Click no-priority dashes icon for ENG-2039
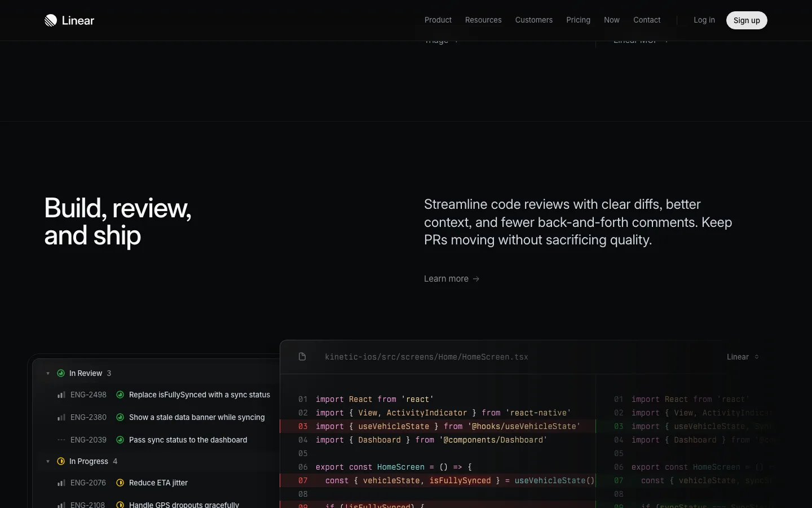 click(x=61, y=440)
